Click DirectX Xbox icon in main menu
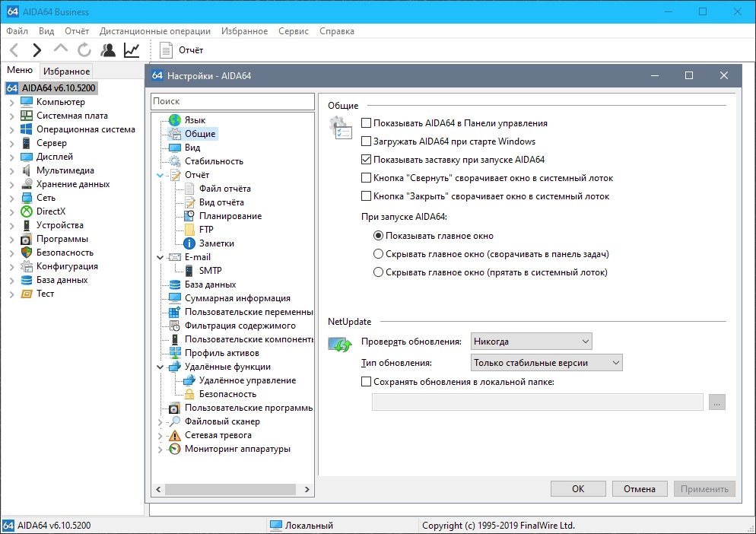756x534 pixels. click(27, 211)
